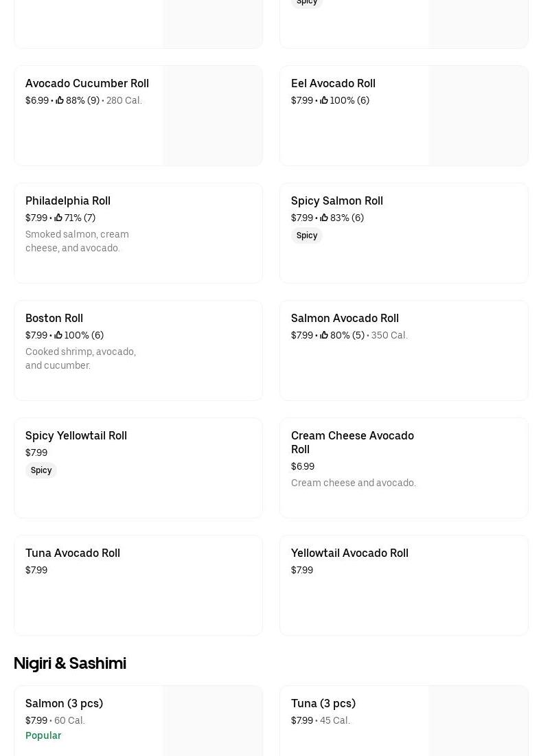
Task: Click the Tuna (3 pcs) image placeholder
Action: point(478,721)
